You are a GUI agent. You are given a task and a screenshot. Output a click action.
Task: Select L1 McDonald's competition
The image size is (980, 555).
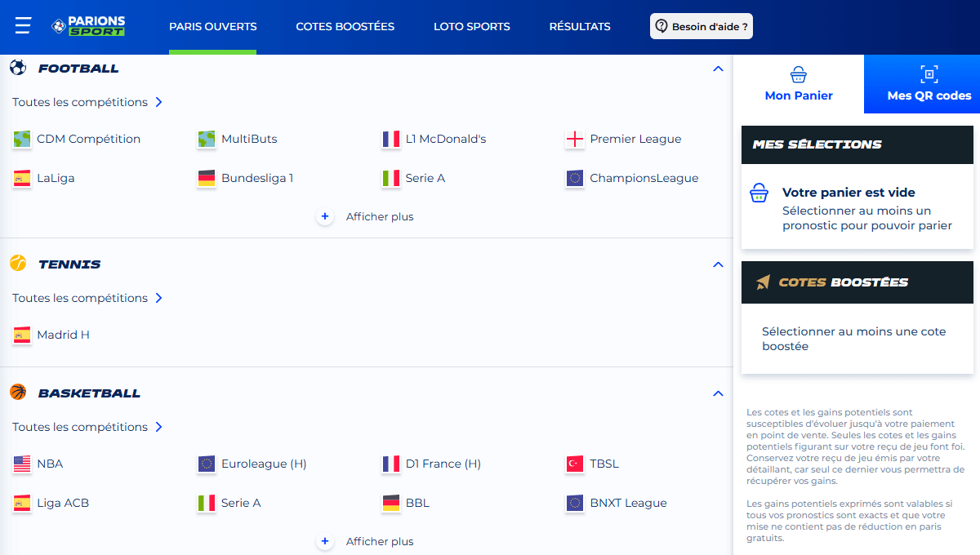(446, 139)
